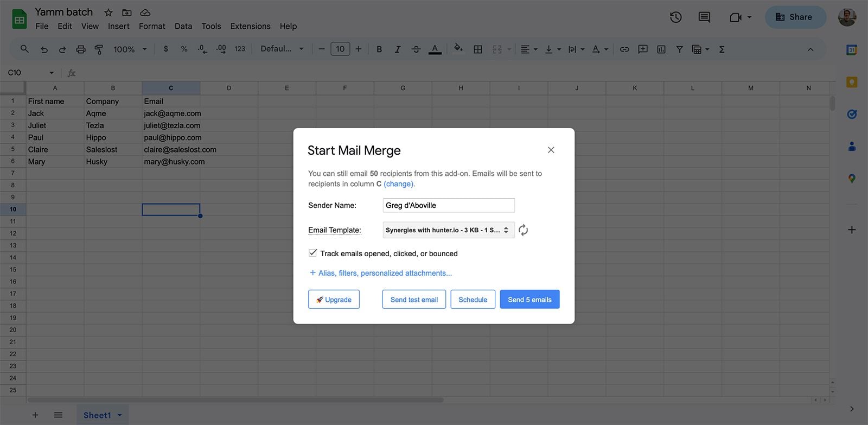The height and width of the screenshot is (425, 868).
Task: Open the zoom level 100% dropdown
Action: [130, 49]
